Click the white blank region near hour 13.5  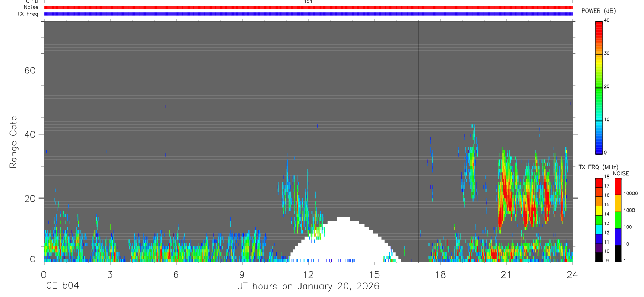tap(344, 241)
